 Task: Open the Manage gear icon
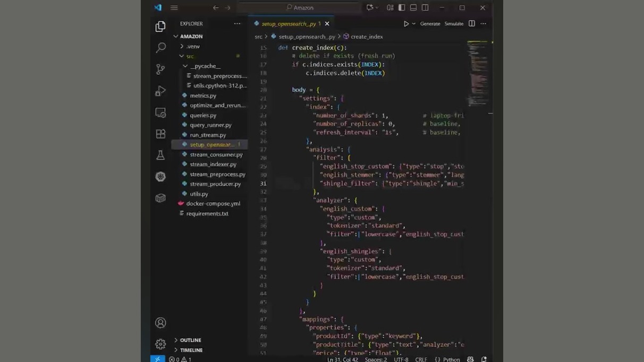pos(160,344)
